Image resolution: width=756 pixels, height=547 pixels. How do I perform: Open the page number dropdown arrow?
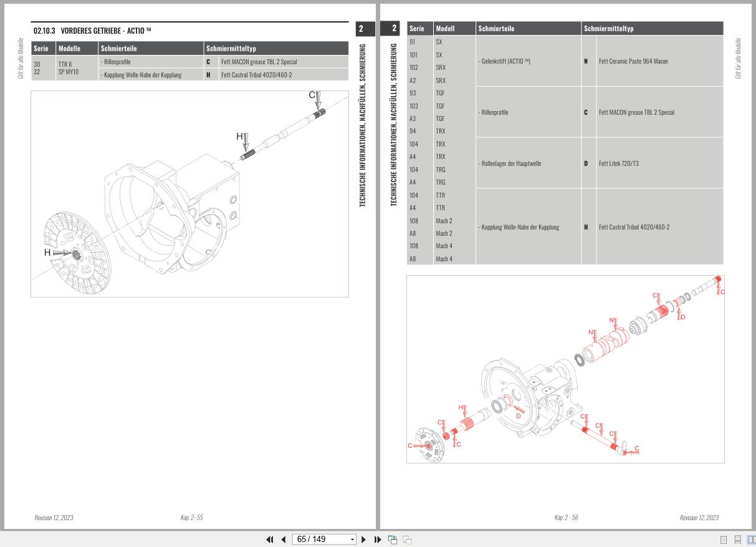tap(352, 539)
